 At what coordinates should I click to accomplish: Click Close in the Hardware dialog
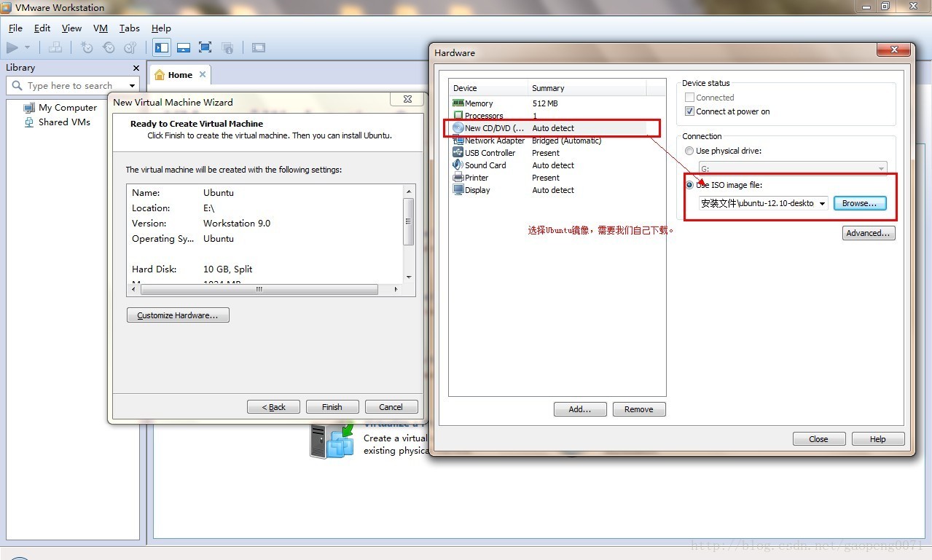(x=819, y=439)
